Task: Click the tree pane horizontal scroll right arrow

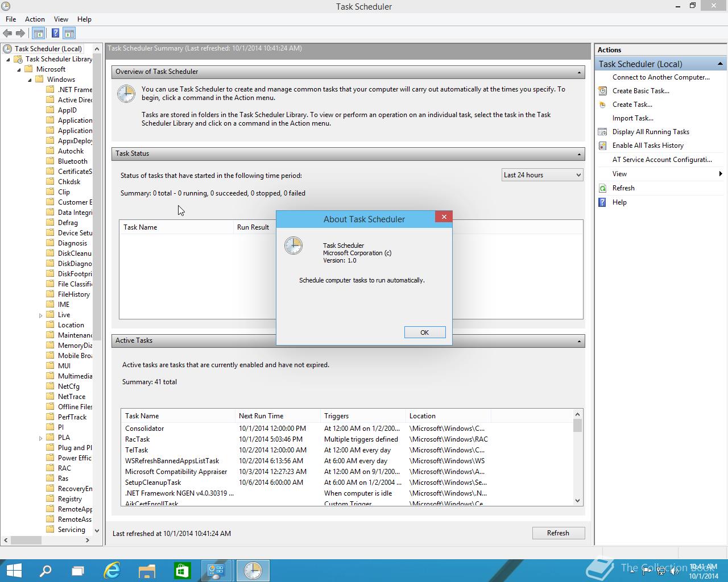Action: coord(88,540)
